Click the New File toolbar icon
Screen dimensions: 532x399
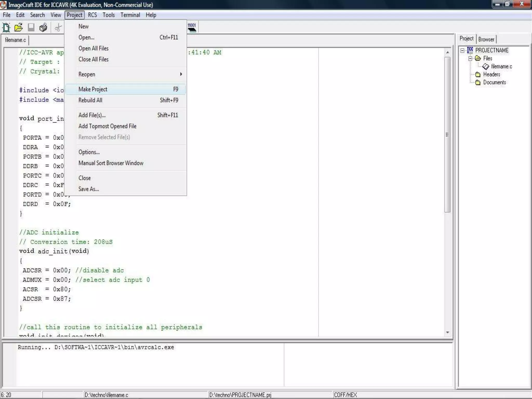point(6,27)
